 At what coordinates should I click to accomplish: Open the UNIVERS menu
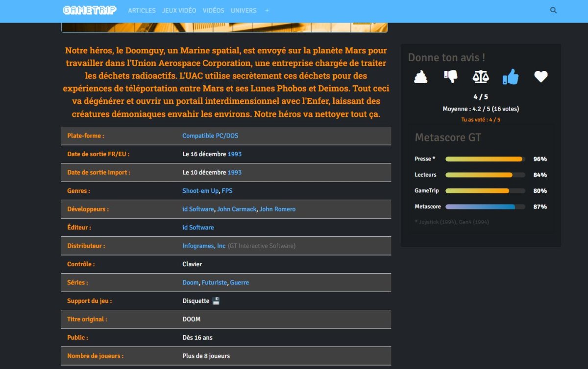point(244,10)
